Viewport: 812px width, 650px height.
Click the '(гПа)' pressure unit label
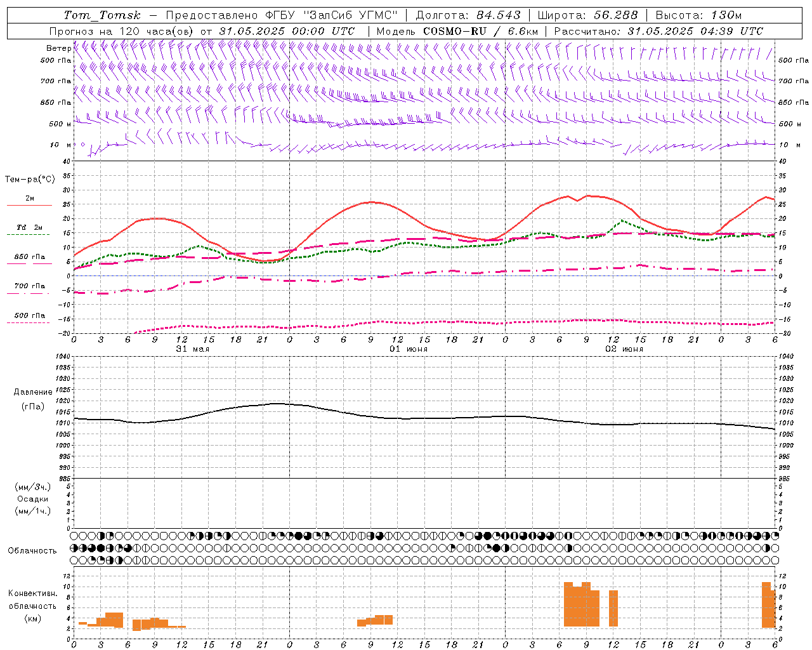click(33, 406)
